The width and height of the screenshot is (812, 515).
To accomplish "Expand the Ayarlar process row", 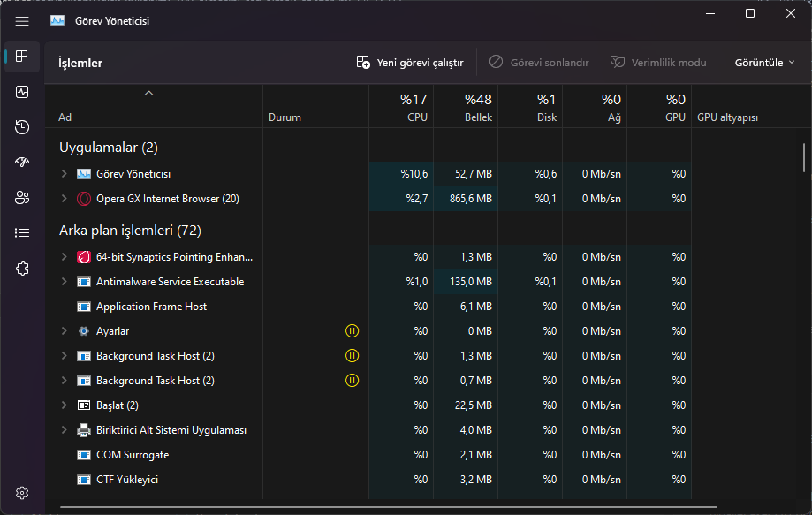I will pyautogui.click(x=65, y=331).
